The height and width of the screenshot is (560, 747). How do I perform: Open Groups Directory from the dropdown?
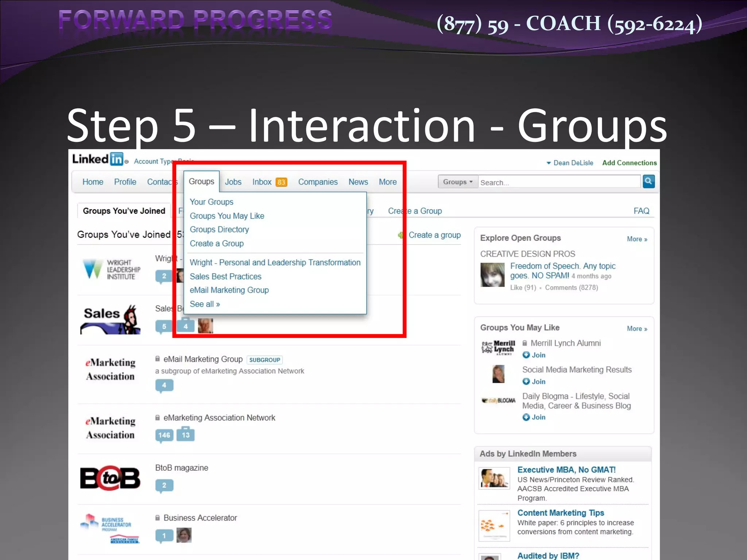(219, 230)
